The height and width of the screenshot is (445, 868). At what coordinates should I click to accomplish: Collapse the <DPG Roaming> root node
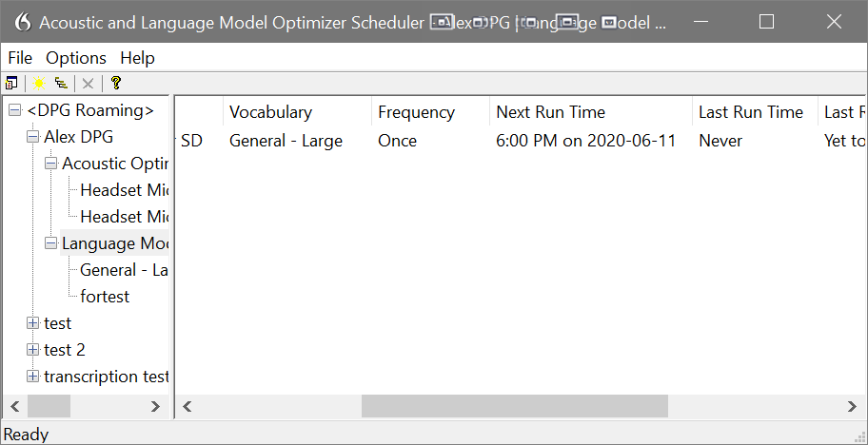(15, 110)
